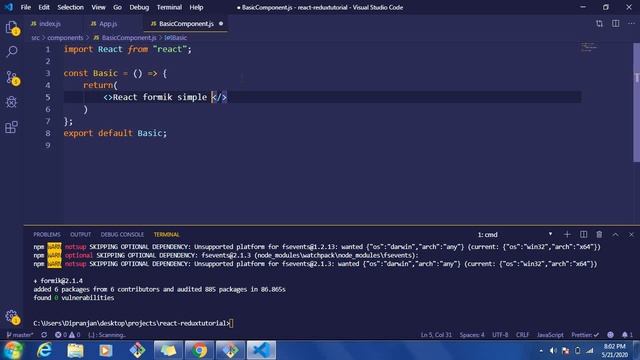Open the clock showing 8:02 PM

coord(614,351)
